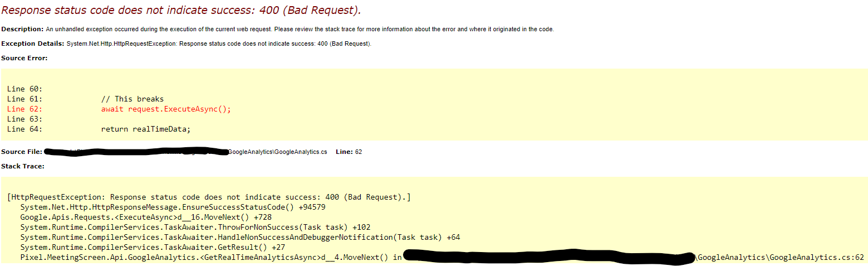This screenshot has width=868, height=266.
Task: Click source 'Line 63:'
Action: click(25, 119)
